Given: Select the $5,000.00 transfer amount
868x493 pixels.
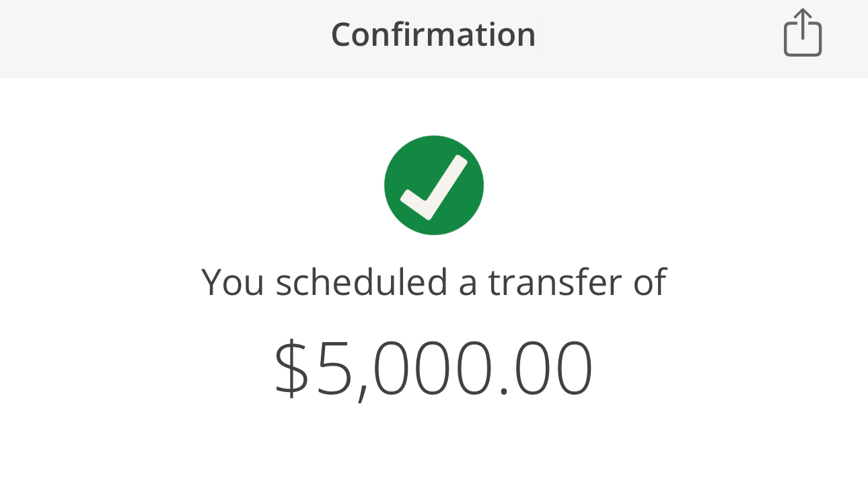Looking at the screenshot, I should (x=434, y=369).
